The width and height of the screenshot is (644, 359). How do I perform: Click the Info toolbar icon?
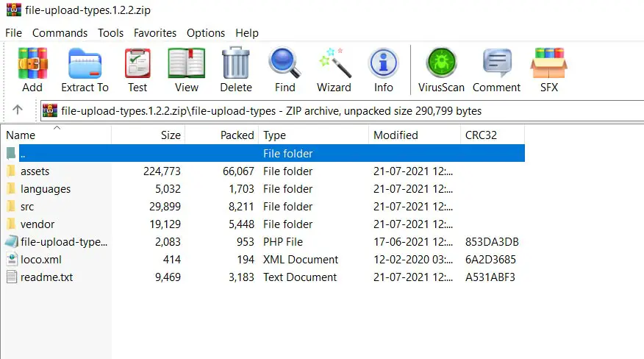(x=383, y=63)
